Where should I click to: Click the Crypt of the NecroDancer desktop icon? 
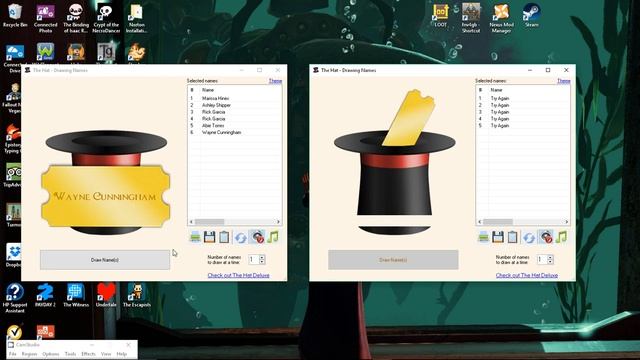click(x=106, y=18)
